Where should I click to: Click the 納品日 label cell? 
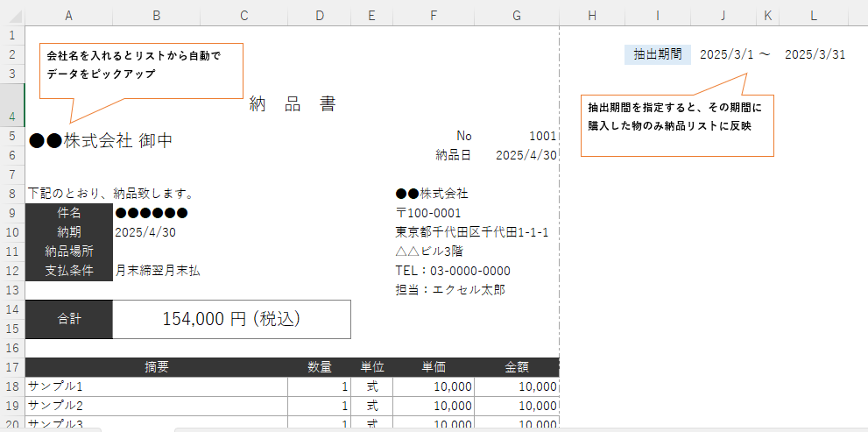pos(434,155)
